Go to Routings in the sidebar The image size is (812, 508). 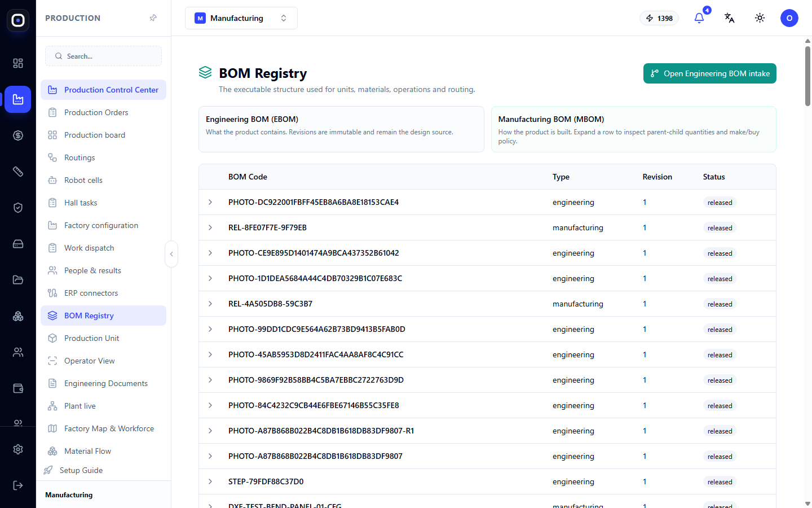click(103, 157)
